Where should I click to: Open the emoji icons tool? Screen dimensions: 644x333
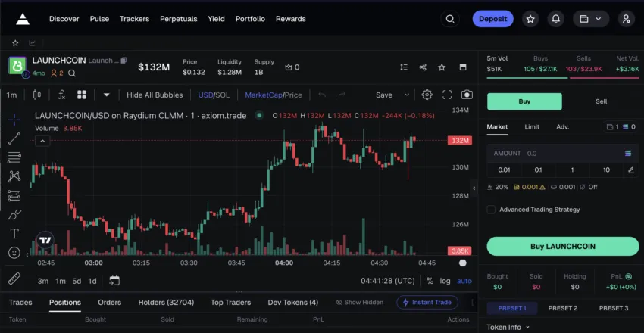tap(14, 253)
